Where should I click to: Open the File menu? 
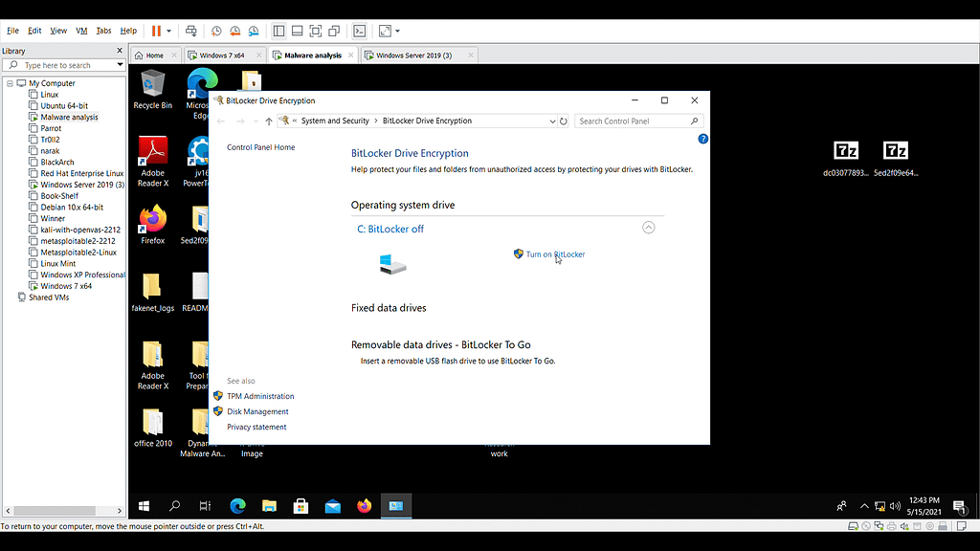pos(12,31)
